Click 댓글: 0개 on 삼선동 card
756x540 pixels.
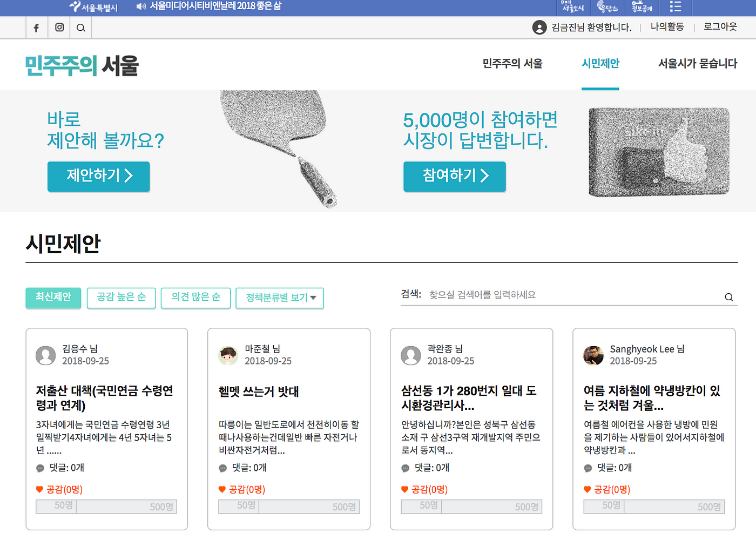[x=432, y=468]
